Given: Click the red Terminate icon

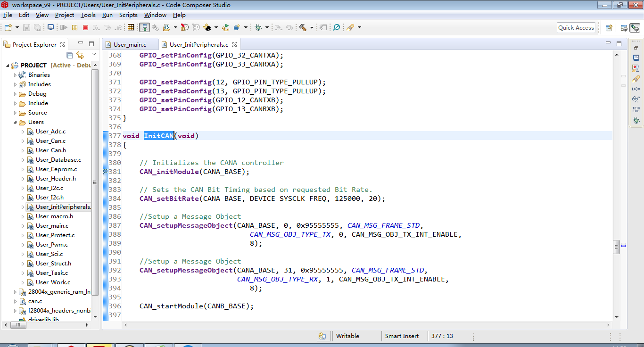Looking at the screenshot, I should pos(85,27).
